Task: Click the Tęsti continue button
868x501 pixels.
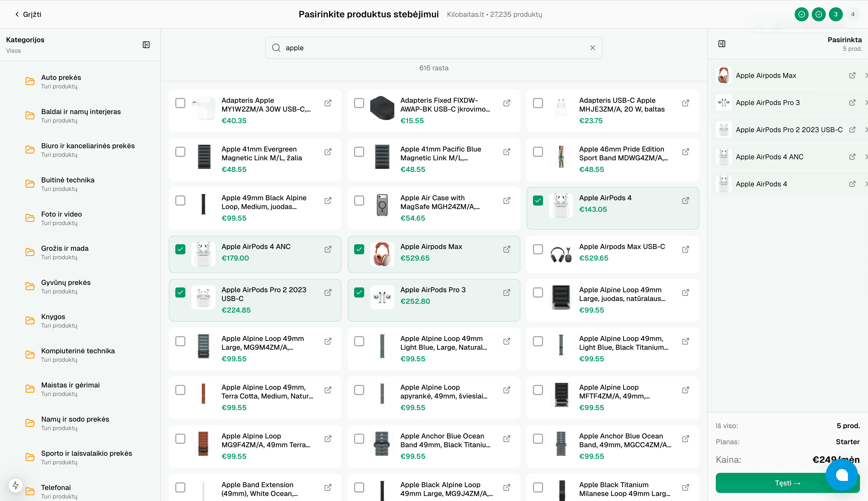Action: pyautogui.click(x=788, y=483)
